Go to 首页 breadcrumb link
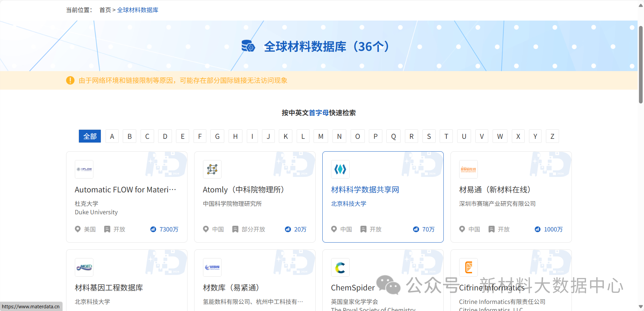 click(x=105, y=10)
